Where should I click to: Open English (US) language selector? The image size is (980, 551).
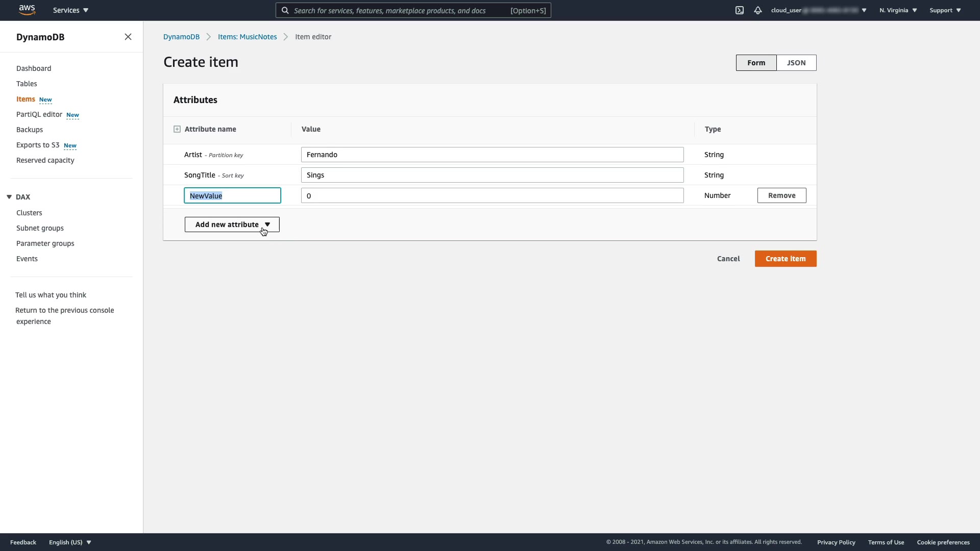(70, 542)
